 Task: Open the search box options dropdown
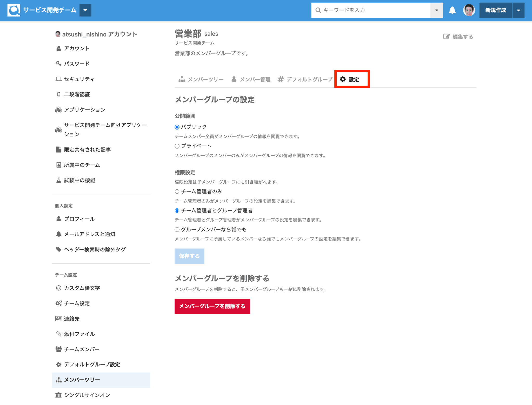[x=437, y=10]
